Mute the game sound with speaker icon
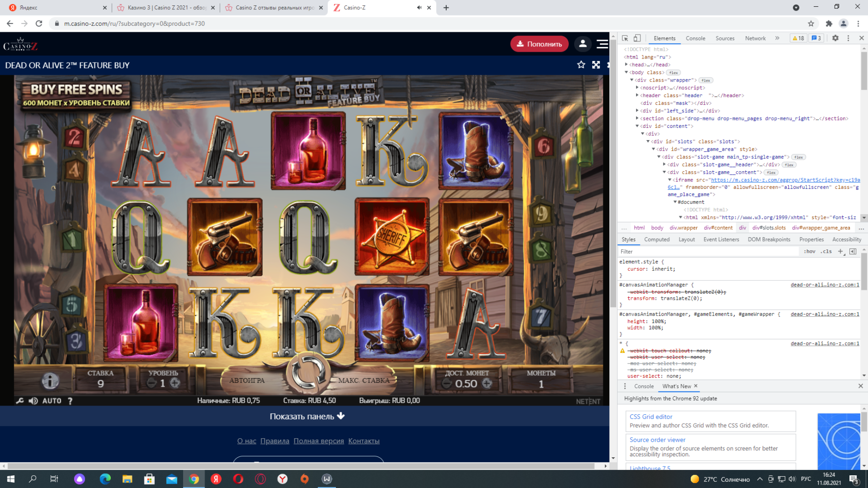This screenshot has height=488, width=868. coord(33,401)
